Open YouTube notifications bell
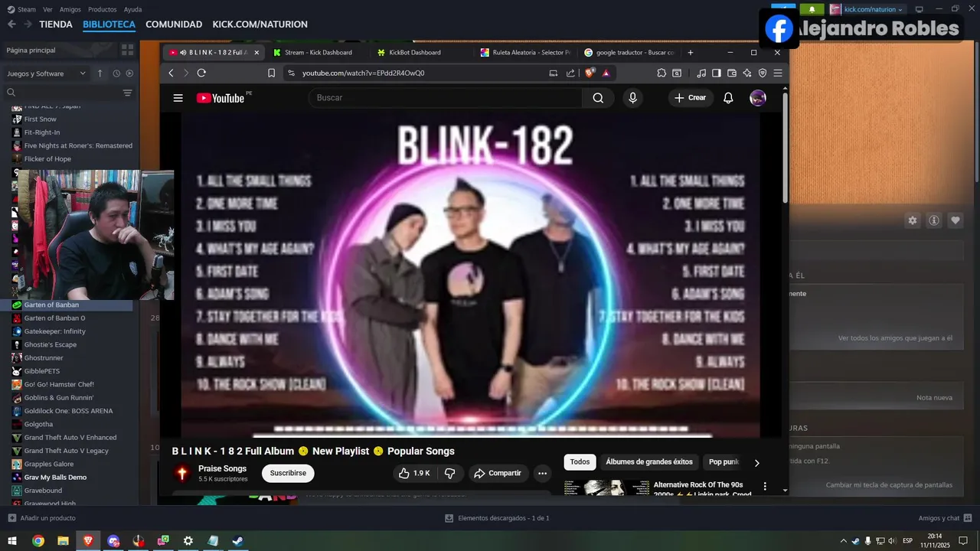Screen dimensions: 980x551 pyautogui.click(x=728, y=98)
